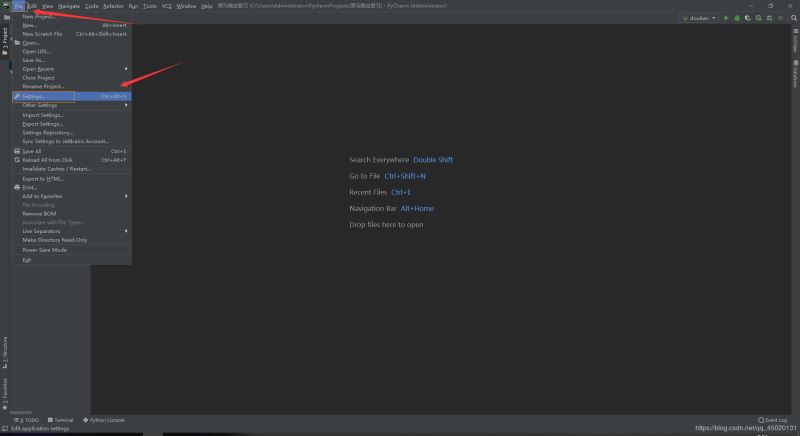The height and width of the screenshot is (436, 800).
Task: Open Settings... with the wrench icon
Action: pyautogui.click(x=71, y=96)
